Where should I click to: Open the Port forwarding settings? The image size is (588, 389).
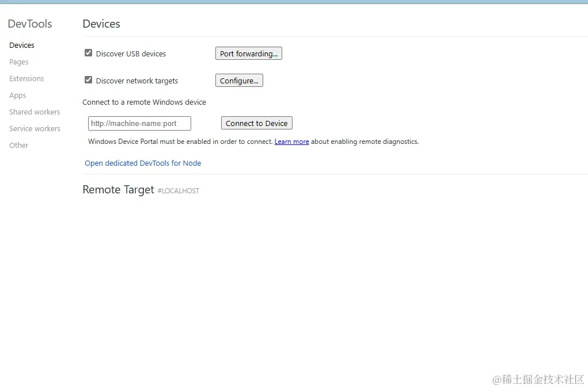249,54
